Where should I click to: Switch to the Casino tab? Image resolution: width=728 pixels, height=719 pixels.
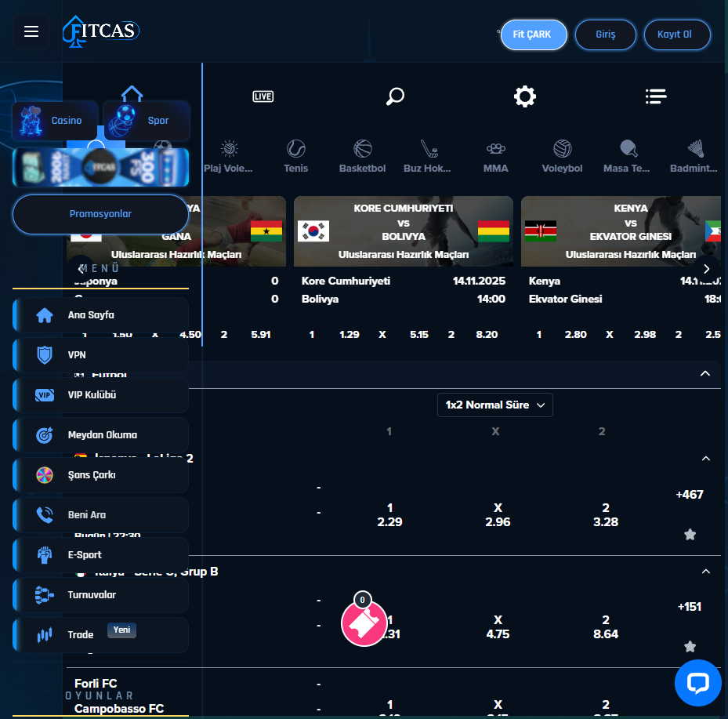click(55, 121)
